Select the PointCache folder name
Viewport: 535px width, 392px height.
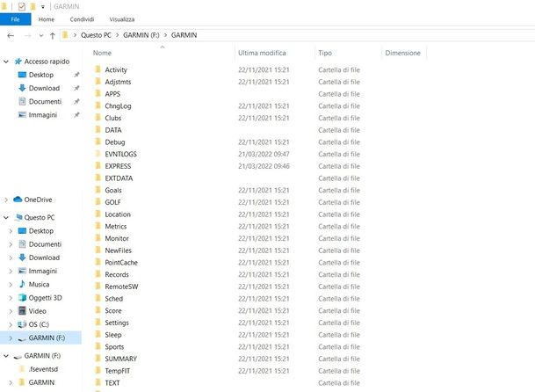121,262
